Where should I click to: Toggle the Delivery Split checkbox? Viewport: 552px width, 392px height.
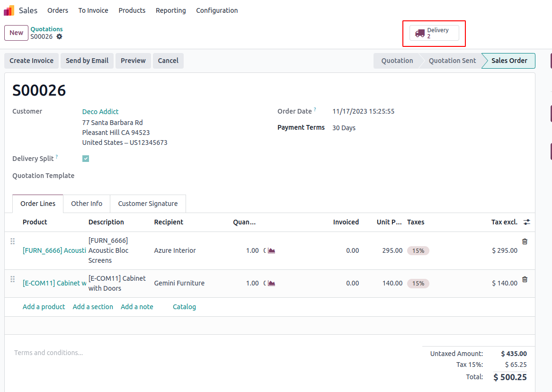(86, 159)
